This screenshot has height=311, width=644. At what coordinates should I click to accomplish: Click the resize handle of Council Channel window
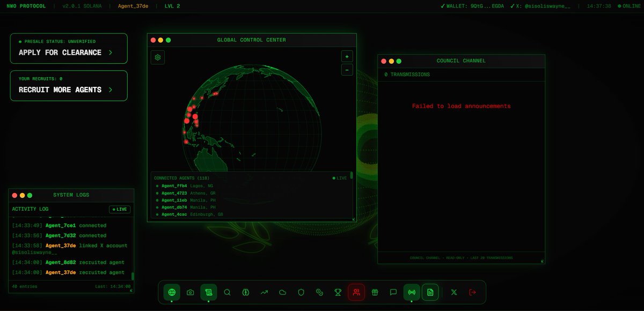point(543,261)
